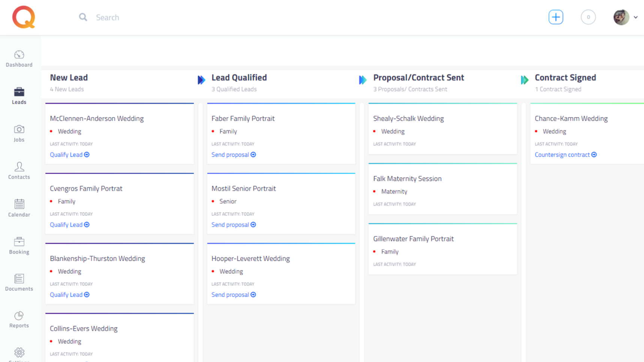Image resolution: width=644 pixels, height=362 pixels.
Task: Open the user avatar thumbnail
Action: (x=621, y=17)
